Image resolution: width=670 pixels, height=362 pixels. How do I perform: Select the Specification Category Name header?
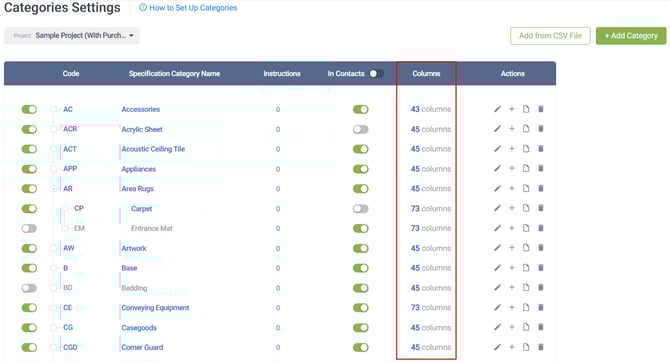click(x=174, y=74)
